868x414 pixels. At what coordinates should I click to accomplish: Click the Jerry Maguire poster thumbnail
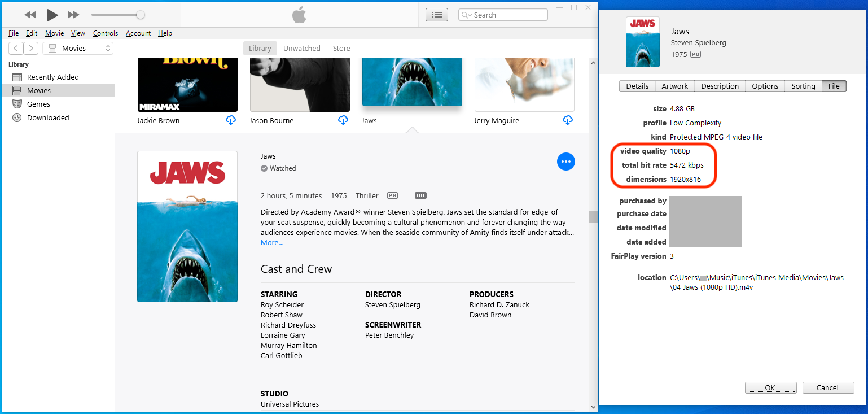[x=524, y=85]
